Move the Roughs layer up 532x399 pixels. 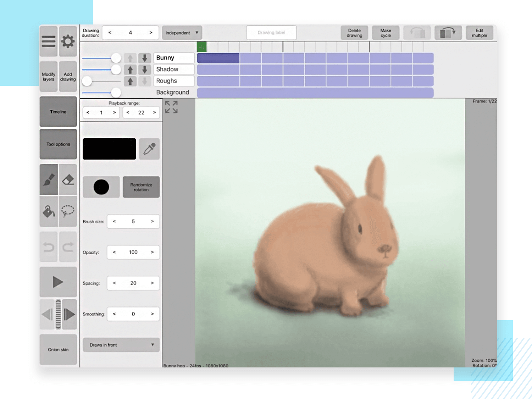[130, 81]
